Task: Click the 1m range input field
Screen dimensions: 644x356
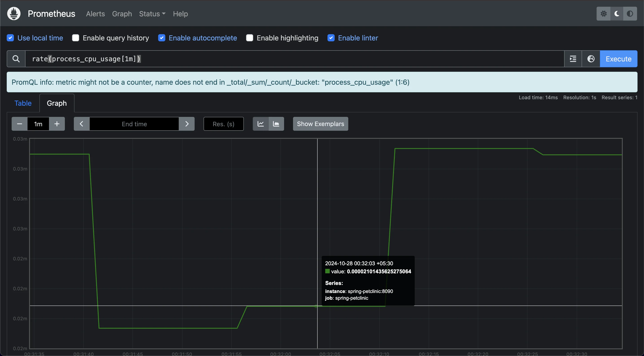Action: tap(38, 124)
